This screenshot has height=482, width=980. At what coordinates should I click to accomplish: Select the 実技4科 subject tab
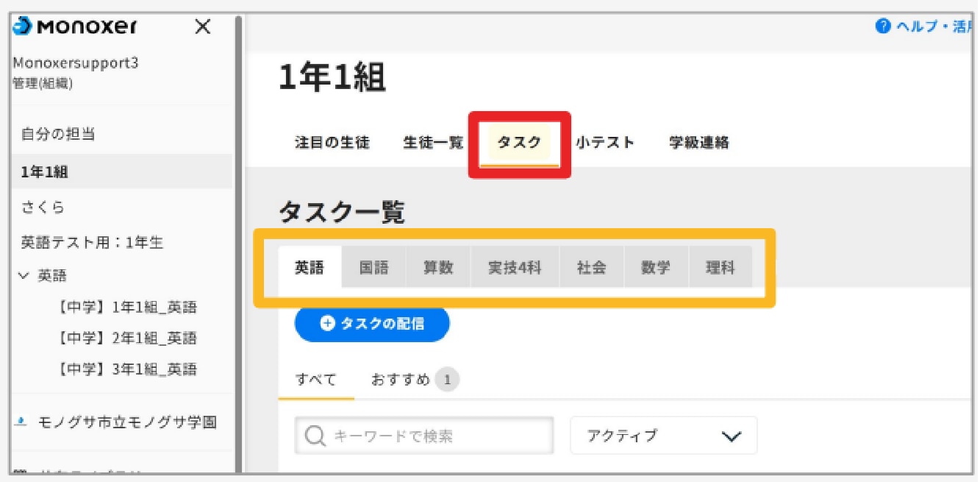pyautogui.click(x=515, y=267)
